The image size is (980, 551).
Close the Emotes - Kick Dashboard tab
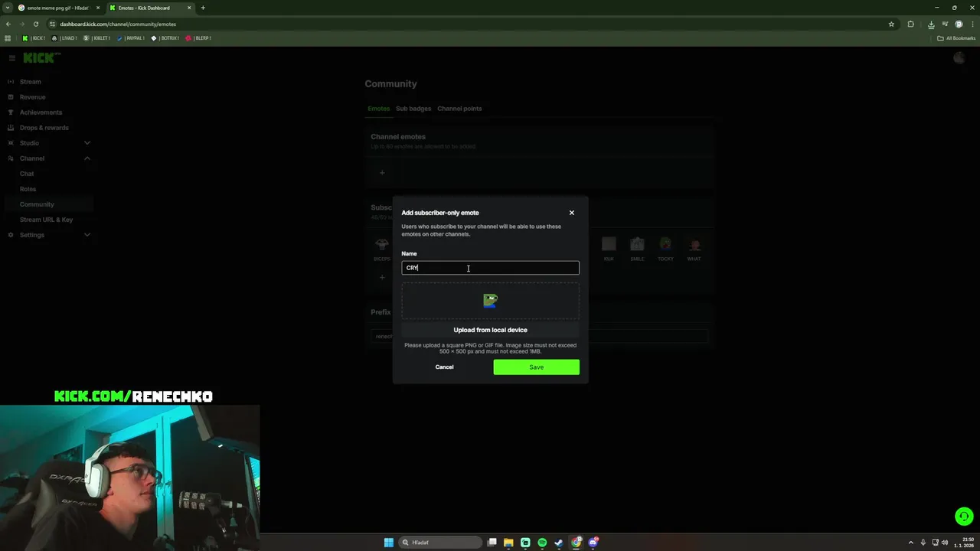point(189,8)
